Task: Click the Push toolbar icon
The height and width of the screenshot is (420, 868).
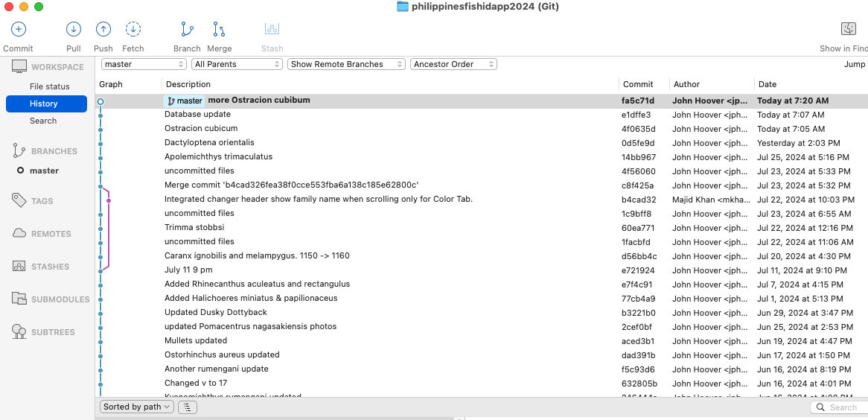Action: click(103, 29)
